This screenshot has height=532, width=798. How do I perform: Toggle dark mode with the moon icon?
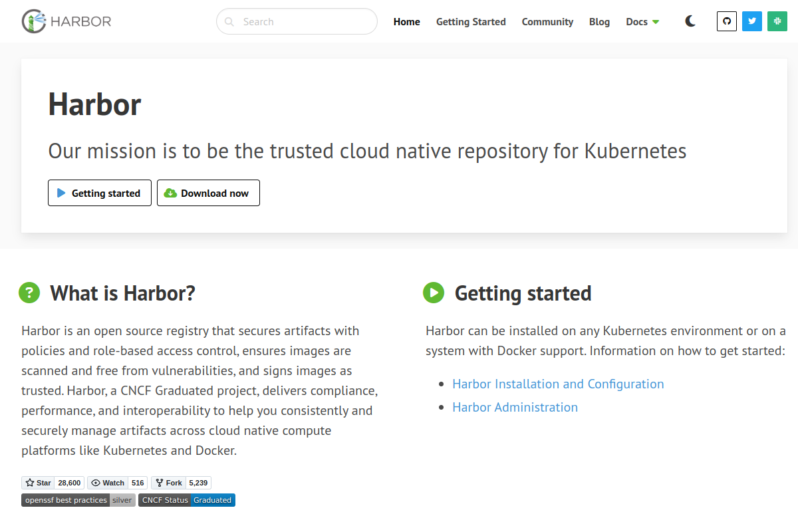pos(690,21)
